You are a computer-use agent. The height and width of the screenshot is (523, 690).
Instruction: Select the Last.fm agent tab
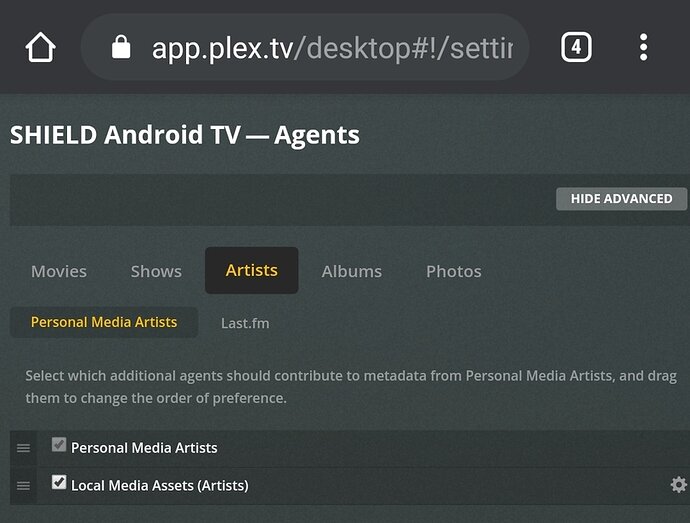[x=245, y=323]
